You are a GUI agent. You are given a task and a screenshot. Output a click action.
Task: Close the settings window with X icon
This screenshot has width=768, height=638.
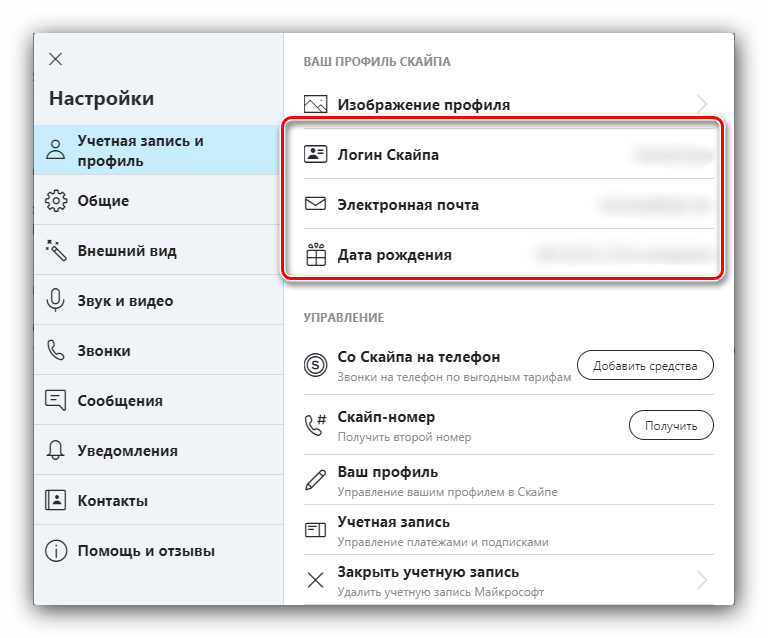point(55,59)
